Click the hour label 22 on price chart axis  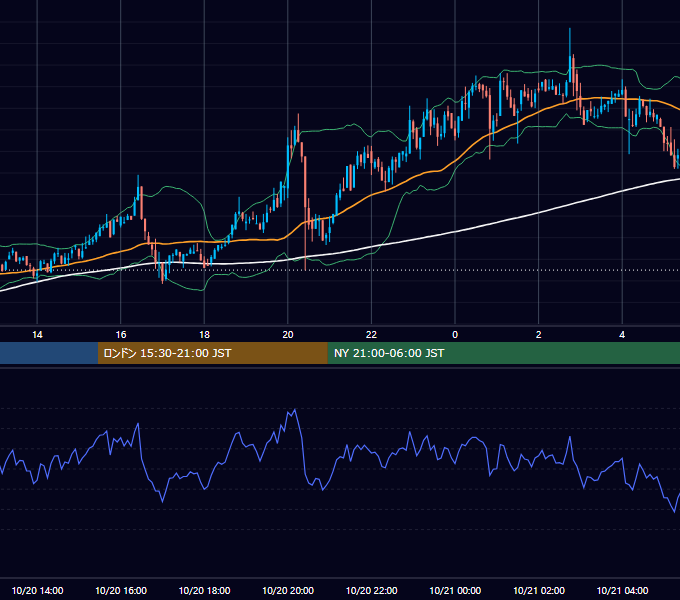tap(371, 335)
